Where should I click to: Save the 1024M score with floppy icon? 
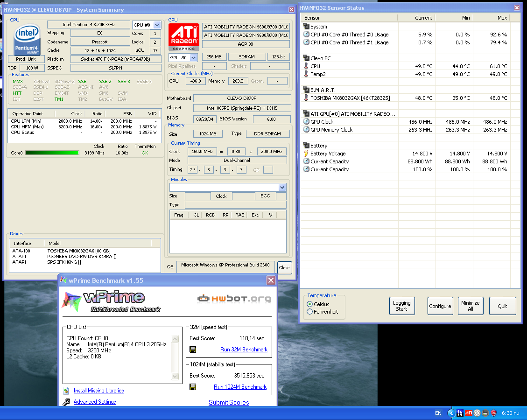(193, 387)
